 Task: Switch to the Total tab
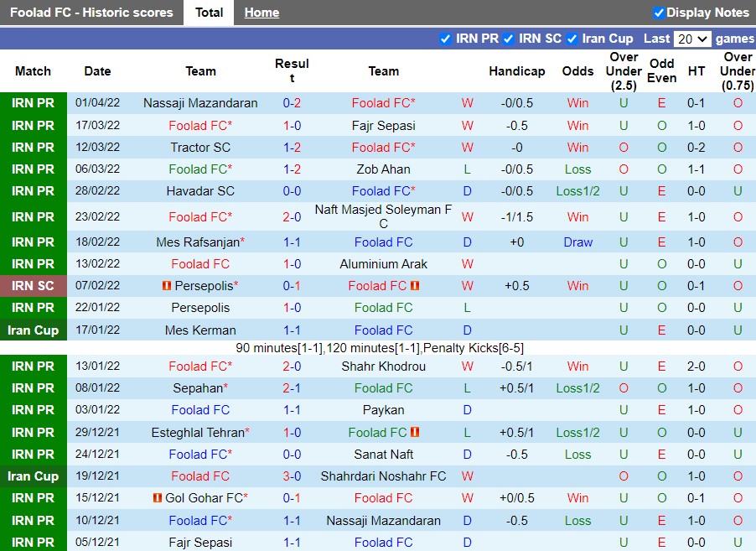(x=209, y=13)
